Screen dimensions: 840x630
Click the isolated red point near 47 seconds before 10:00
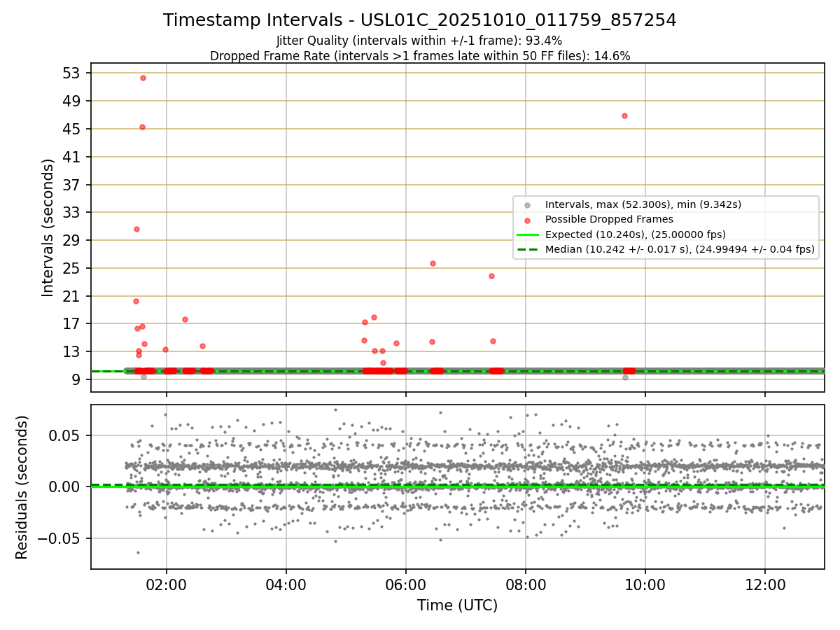[624, 115]
